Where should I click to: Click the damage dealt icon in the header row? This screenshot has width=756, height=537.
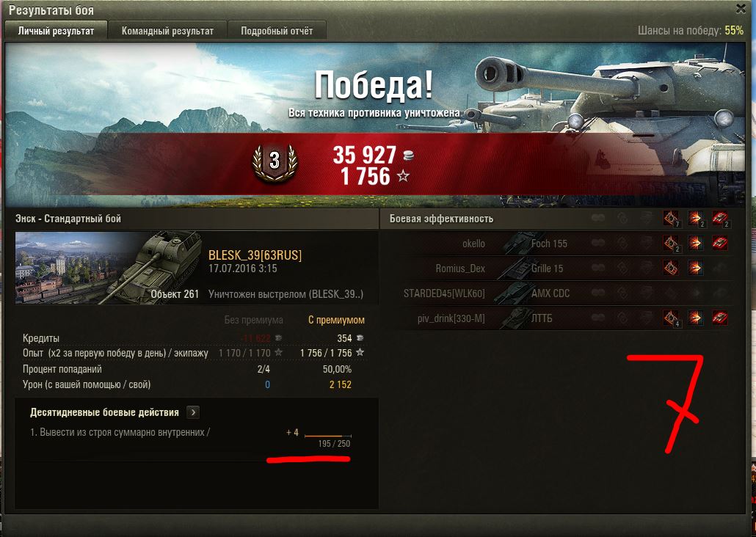695,219
